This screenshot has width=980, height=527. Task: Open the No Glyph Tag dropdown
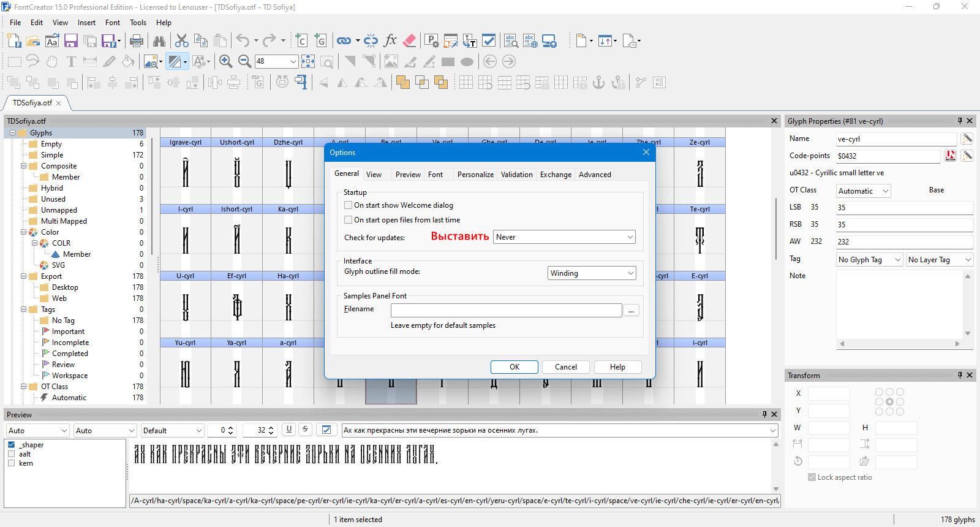point(870,260)
